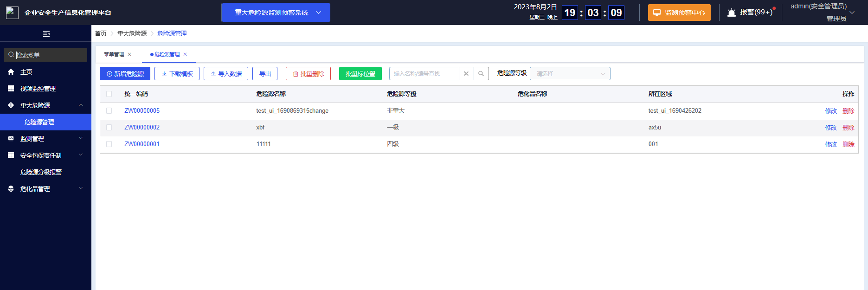Open record link ZW00000005
This screenshot has height=290, width=868.
pyautogui.click(x=142, y=110)
